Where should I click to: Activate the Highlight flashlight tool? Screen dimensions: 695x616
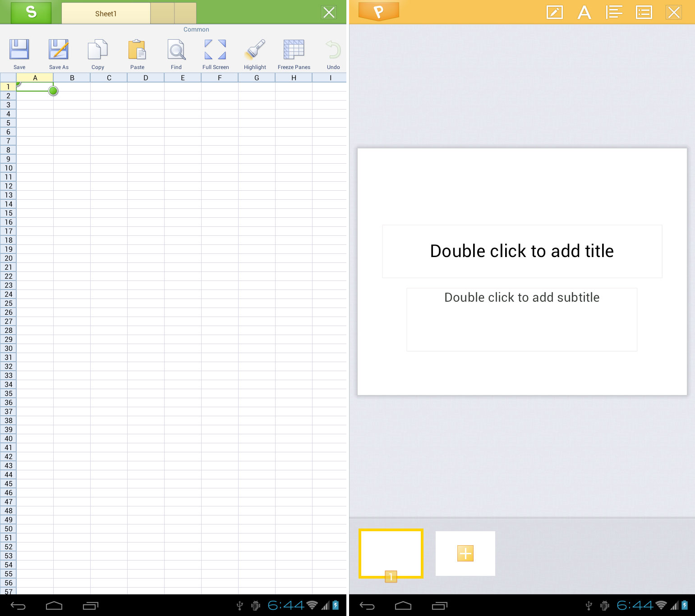255,50
